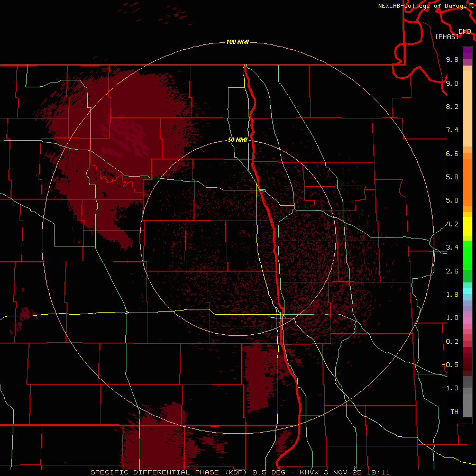The width and height of the screenshot is (476, 476).
Task: Click the 8.2 legend value
Action: coord(452,106)
